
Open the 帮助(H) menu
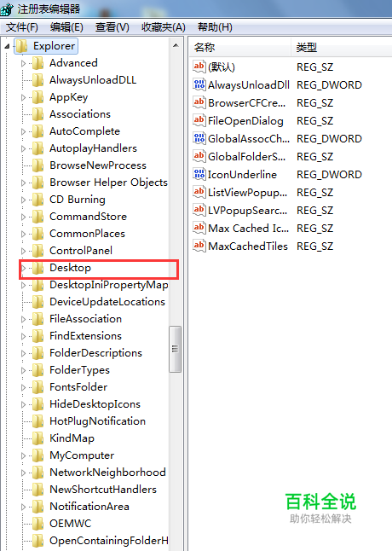point(215,27)
